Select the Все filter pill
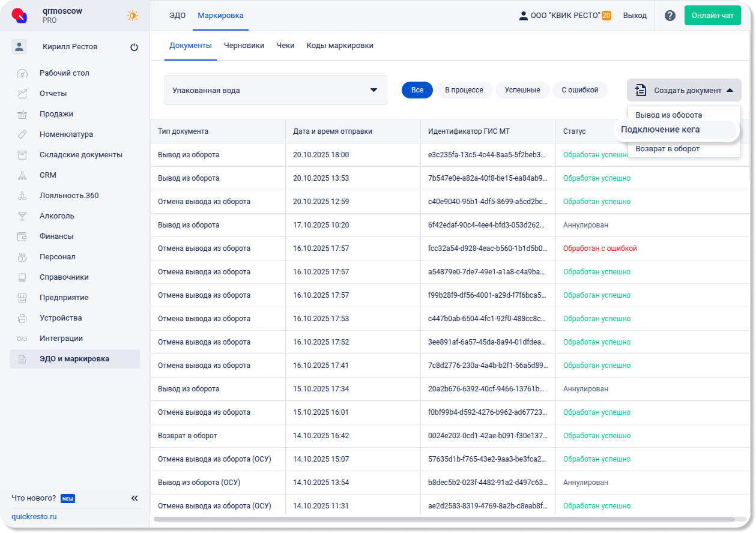The height and width of the screenshot is (533, 756). (417, 90)
